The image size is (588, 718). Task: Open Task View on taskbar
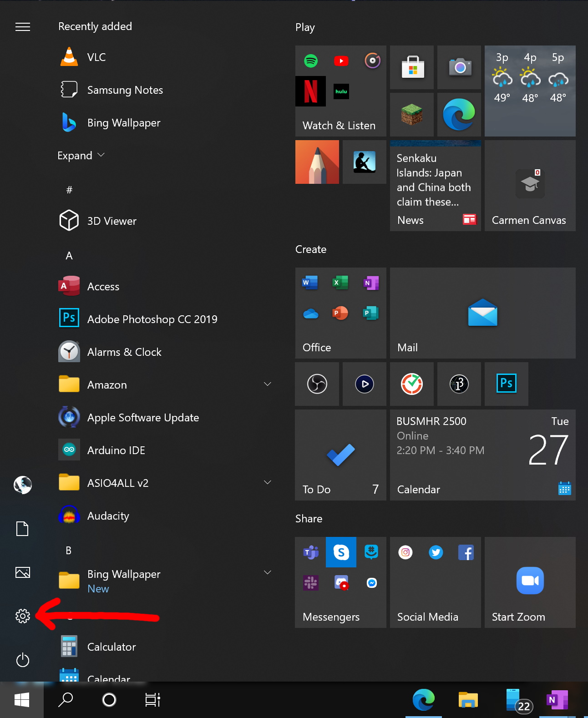tap(152, 700)
